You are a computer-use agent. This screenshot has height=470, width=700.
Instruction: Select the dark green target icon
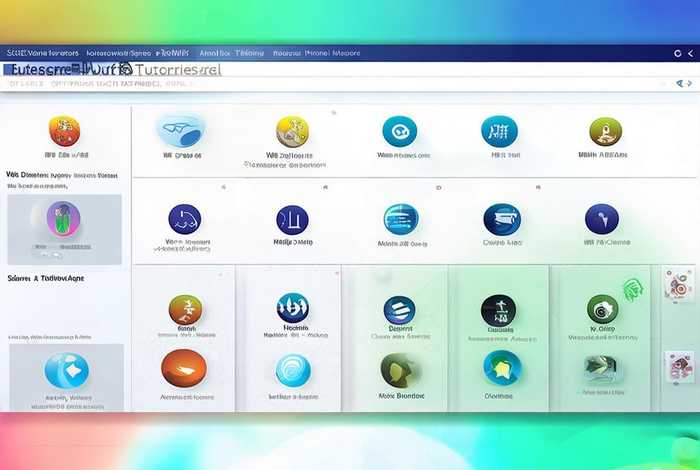[602, 309]
